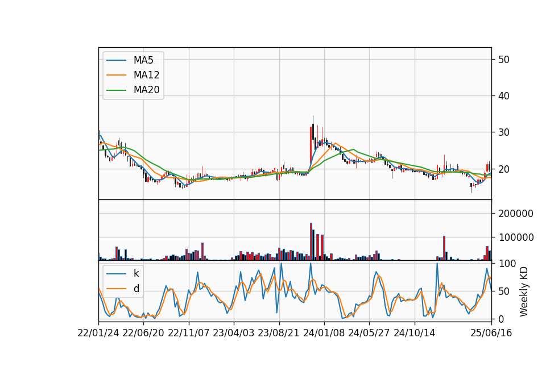Click the 22/06/20 date tick label
Image resolution: width=546 pixels, height=392 pixels.
(143, 333)
